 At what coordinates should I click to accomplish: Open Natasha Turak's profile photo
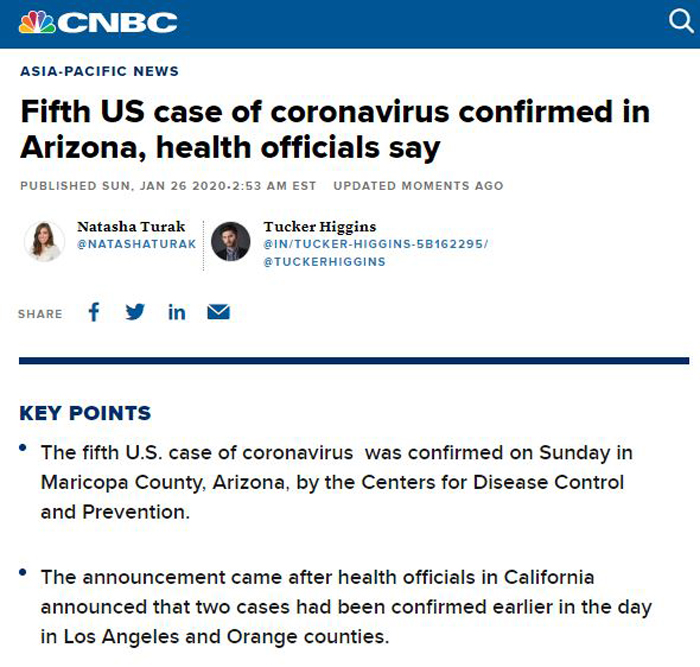[44, 241]
